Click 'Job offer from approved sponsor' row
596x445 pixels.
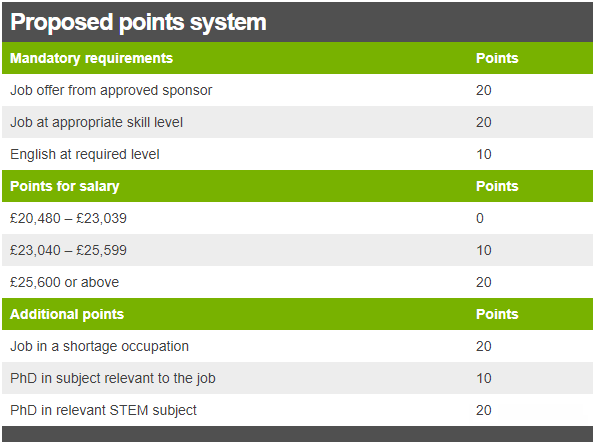(297, 90)
